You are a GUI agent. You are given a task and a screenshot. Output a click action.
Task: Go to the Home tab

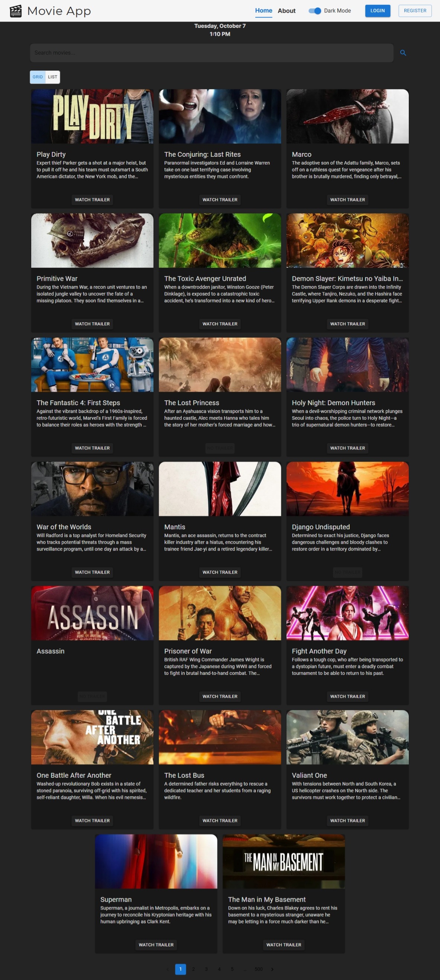pos(263,11)
